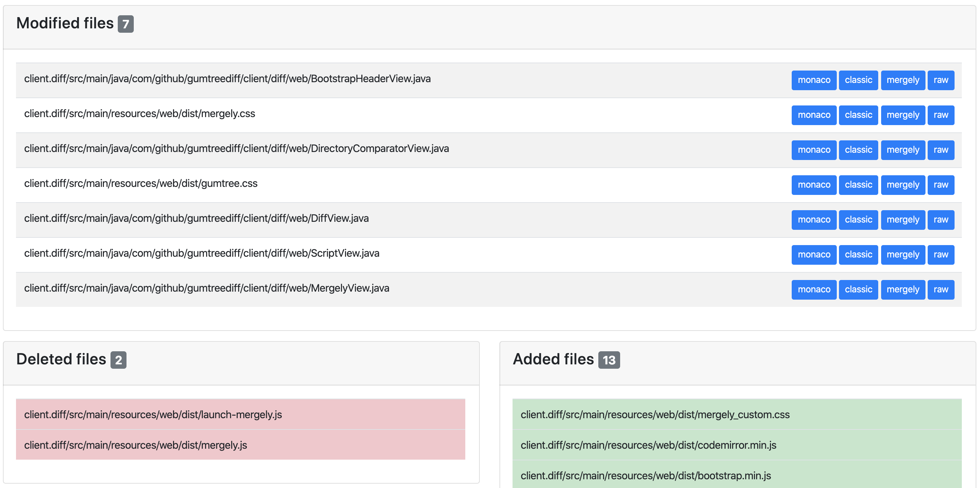Open classic diff for DirectoryComparatorView.java
Image resolution: width=980 pixels, height=488 pixels.
(858, 150)
